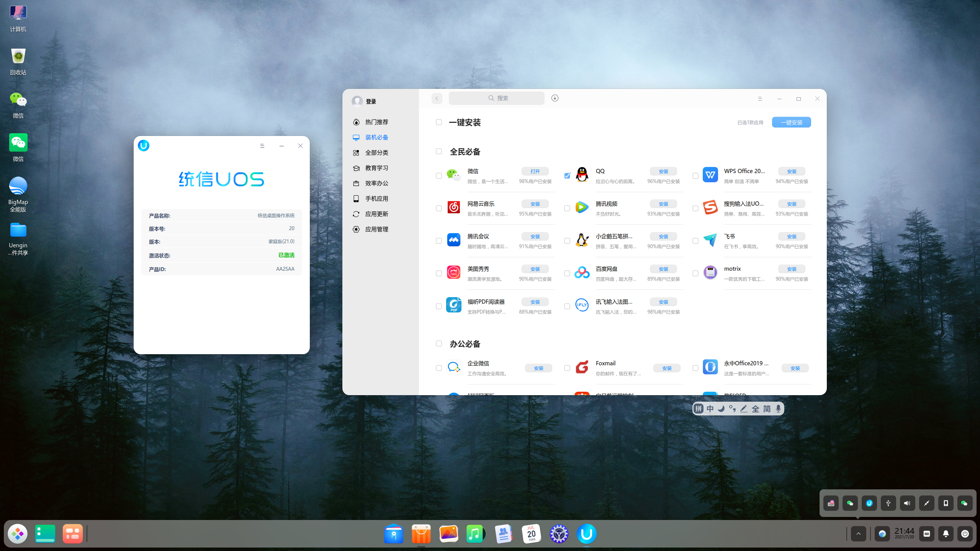Open the Tencent Meeting app icon
The width and height of the screenshot is (980, 551).
[453, 240]
